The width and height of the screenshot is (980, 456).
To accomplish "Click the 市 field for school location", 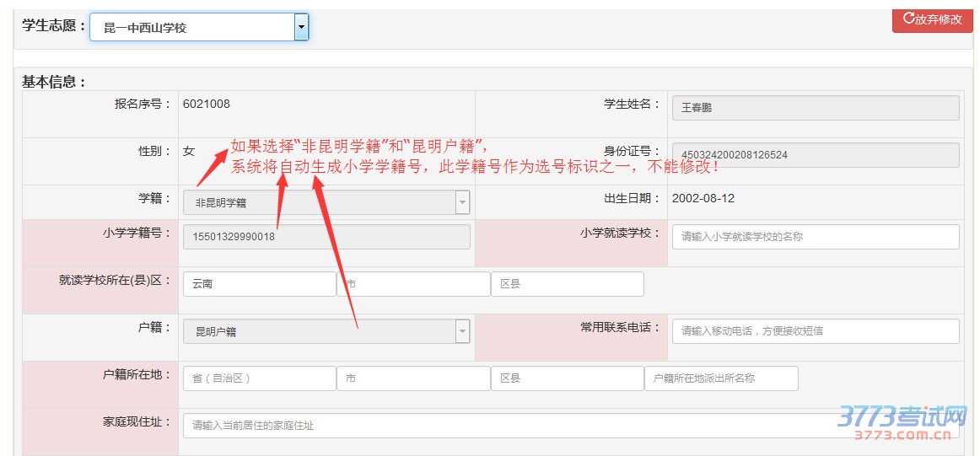I will tap(413, 284).
